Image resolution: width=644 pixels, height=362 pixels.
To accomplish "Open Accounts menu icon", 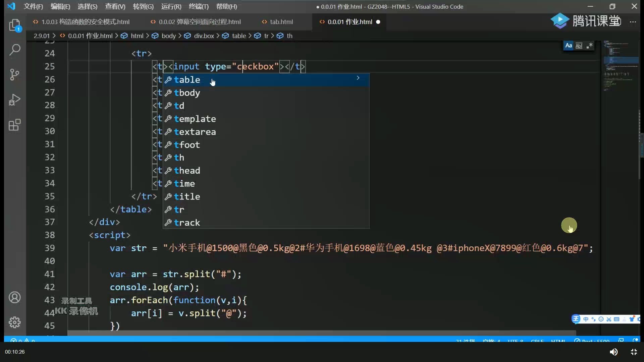I will (14, 297).
